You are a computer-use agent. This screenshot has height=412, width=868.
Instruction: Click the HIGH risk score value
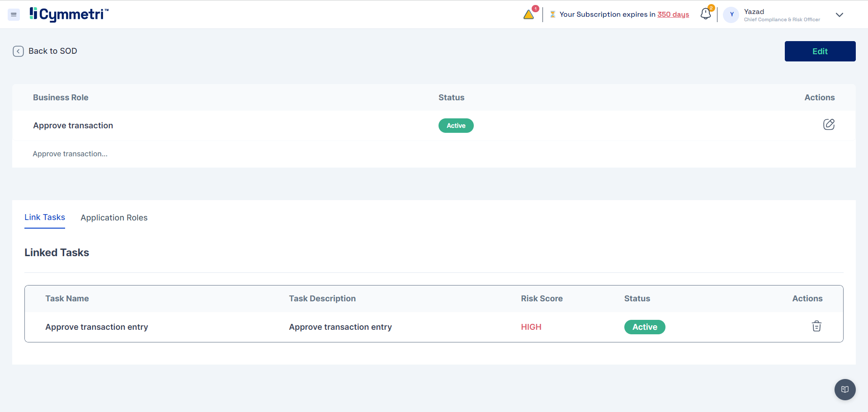click(x=531, y=327)
